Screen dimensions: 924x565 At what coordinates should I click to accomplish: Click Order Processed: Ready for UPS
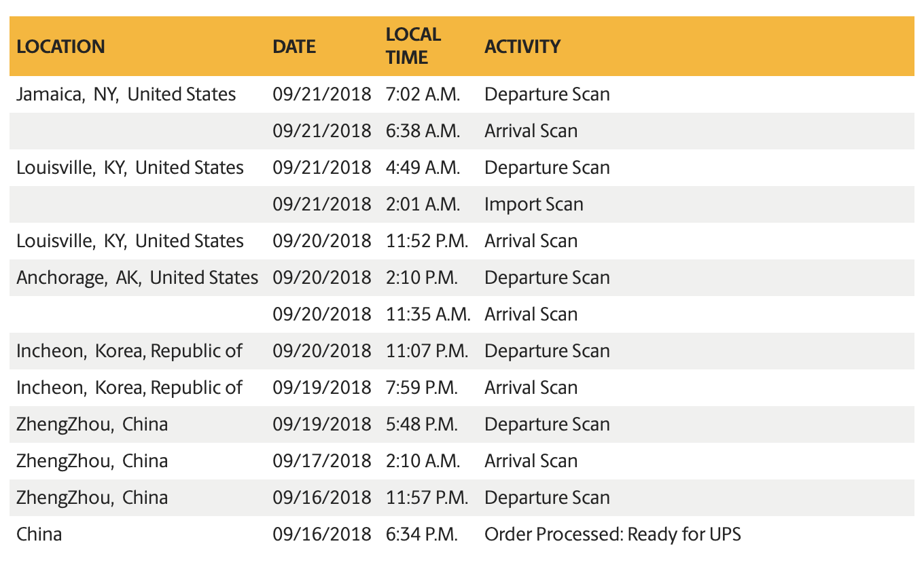[x=612, y=534]
